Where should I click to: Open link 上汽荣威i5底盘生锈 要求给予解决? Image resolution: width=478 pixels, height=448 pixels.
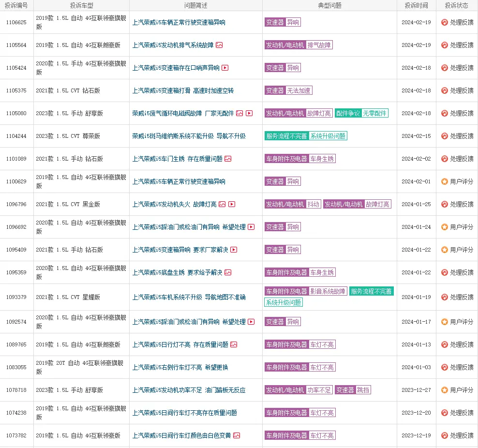[177, 272]
